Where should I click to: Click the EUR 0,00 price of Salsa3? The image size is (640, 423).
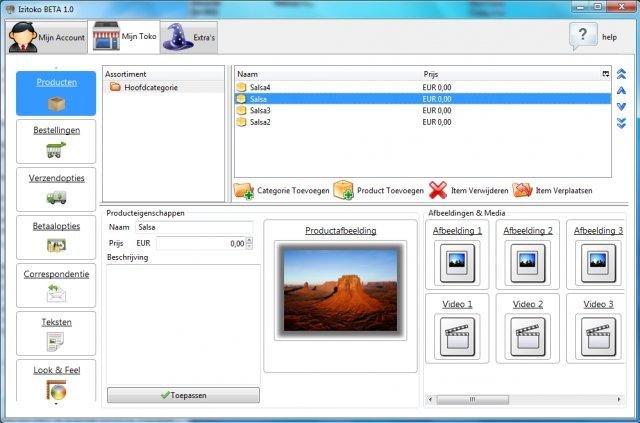coord(437,110)
